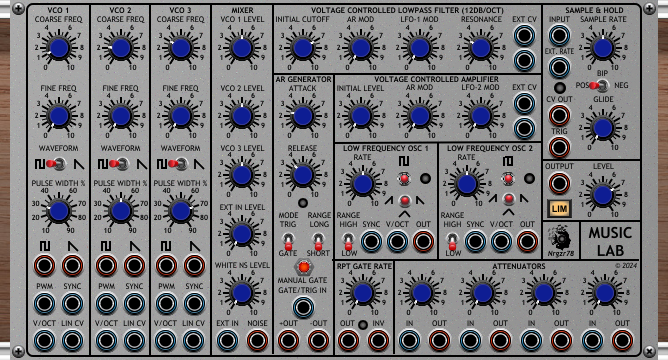Screen dimensions: 668x360
Task: Click the AR generator +OUT jack
Action: (288, 341)
